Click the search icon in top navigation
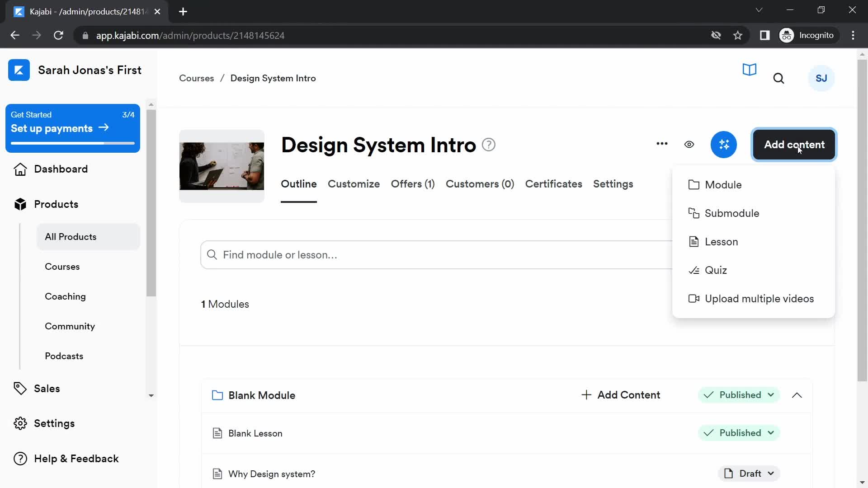 point(778,78)
